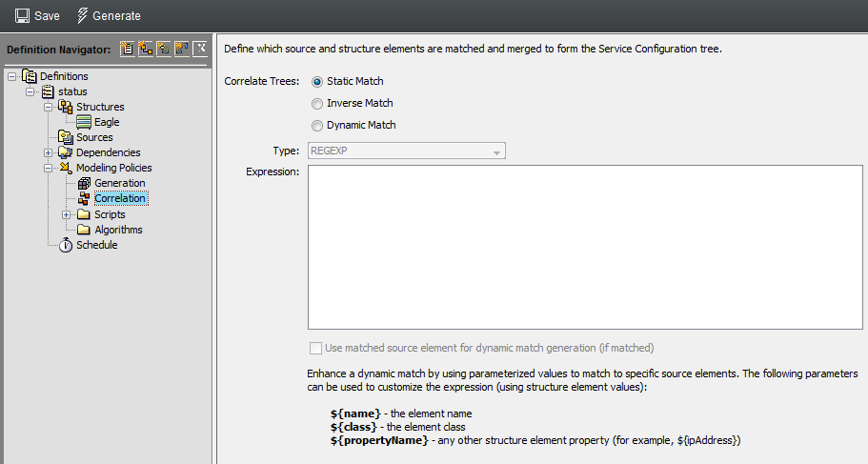Click the new structure toolbar icon
The image size is (868, 464).
146,49
